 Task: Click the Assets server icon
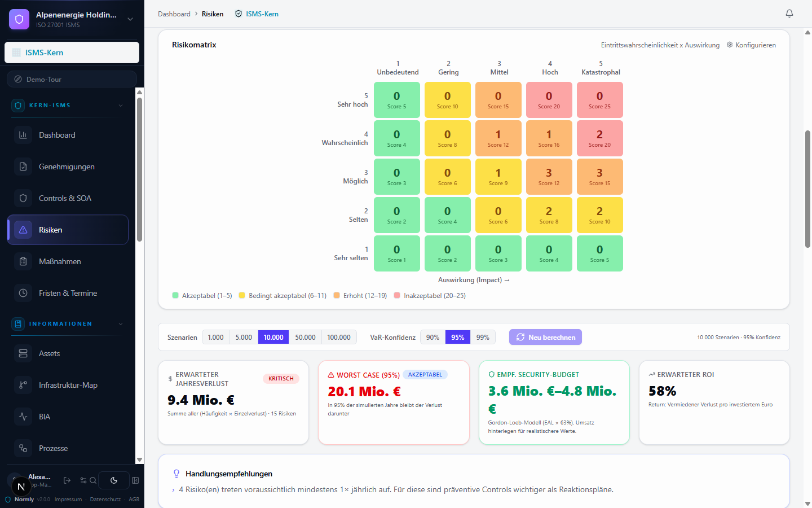pyautogui.click(x=23, y=353)
